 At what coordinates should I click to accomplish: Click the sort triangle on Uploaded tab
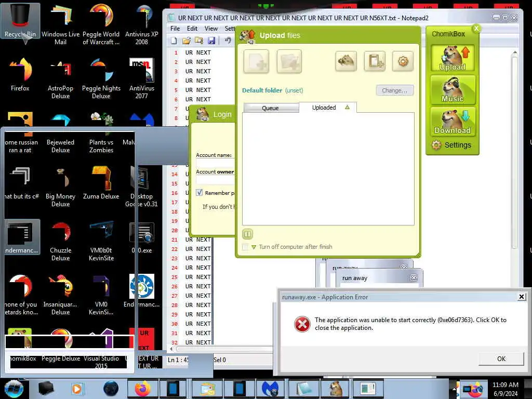point(347,107)
